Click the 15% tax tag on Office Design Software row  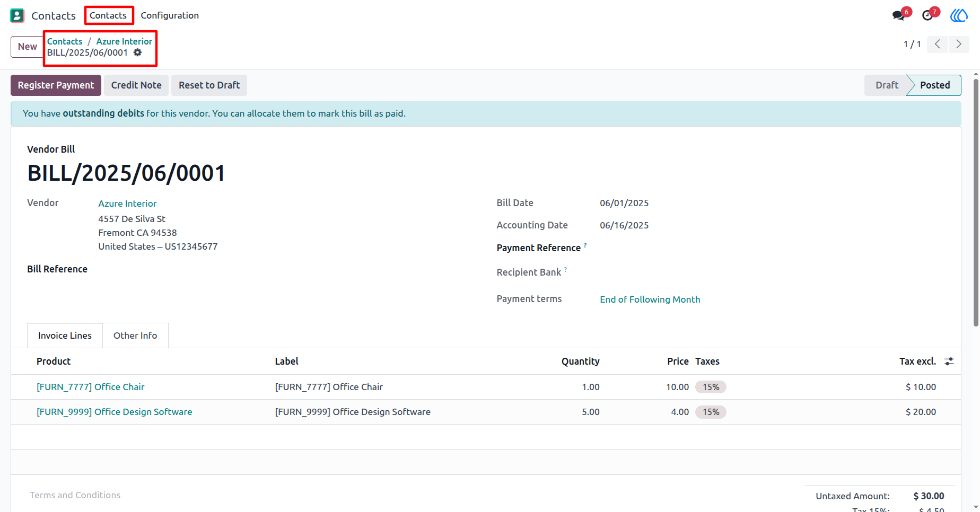point(711,412)
